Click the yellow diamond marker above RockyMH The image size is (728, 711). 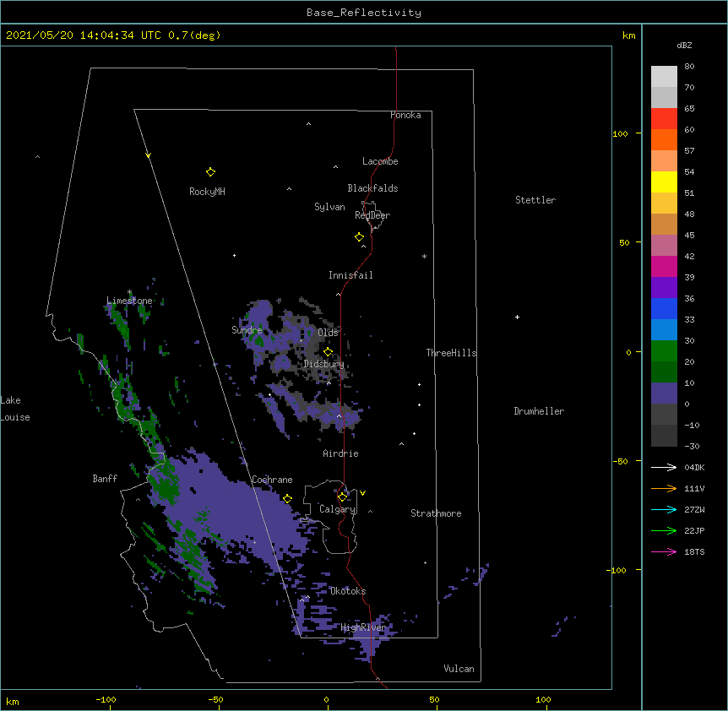(x=210, y=172)
